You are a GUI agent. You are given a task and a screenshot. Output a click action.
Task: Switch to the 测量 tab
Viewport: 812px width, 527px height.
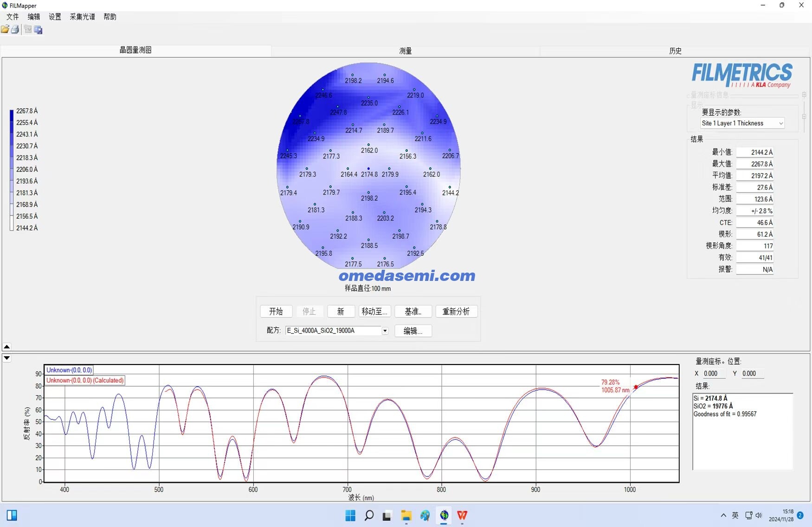pyautogui.click(x=406, y=51)
